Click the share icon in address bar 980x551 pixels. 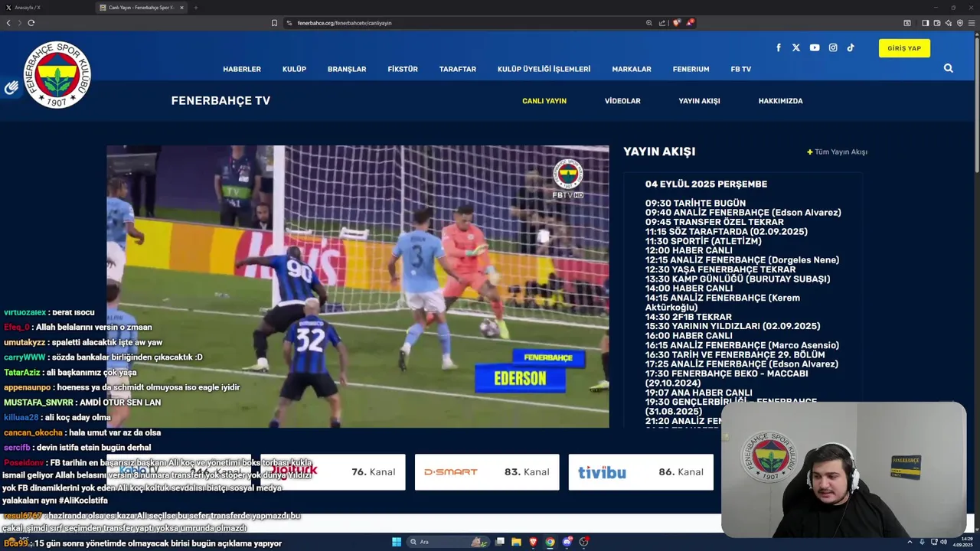(661, 23)
